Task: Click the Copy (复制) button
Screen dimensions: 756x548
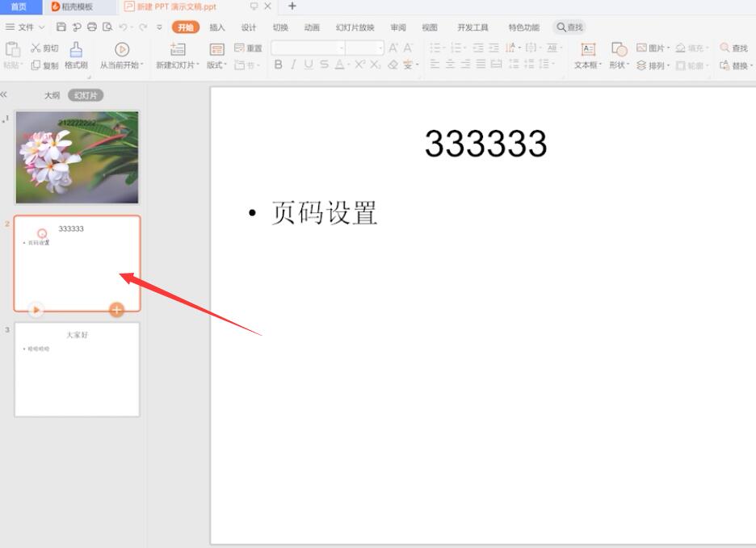Action: click(x=44, y=65)
